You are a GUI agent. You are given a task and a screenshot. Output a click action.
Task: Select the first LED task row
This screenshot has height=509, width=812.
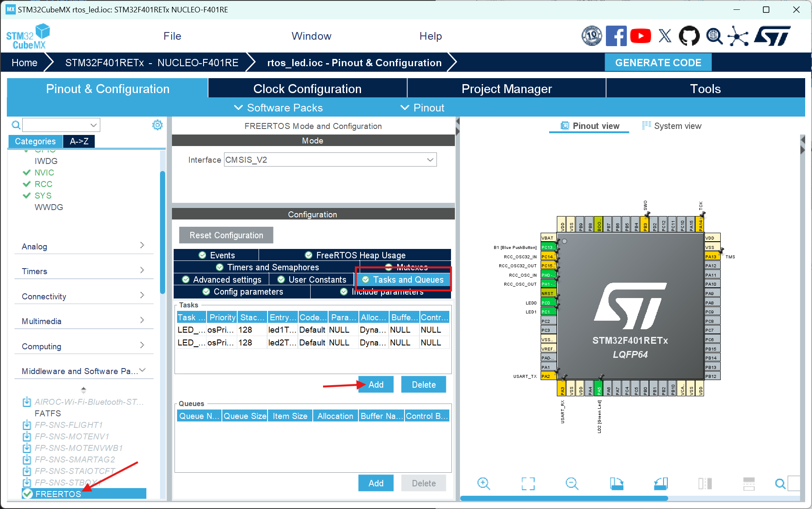click(x=313, y=330)
